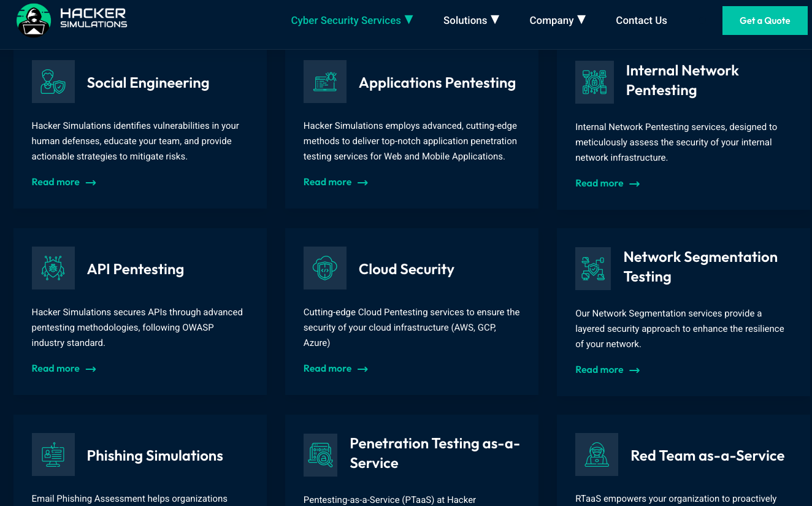Follow Read more under Network Segmentation Testing
Screen dimensions: 812x506
pyautogui.click(x=607, y=370)
